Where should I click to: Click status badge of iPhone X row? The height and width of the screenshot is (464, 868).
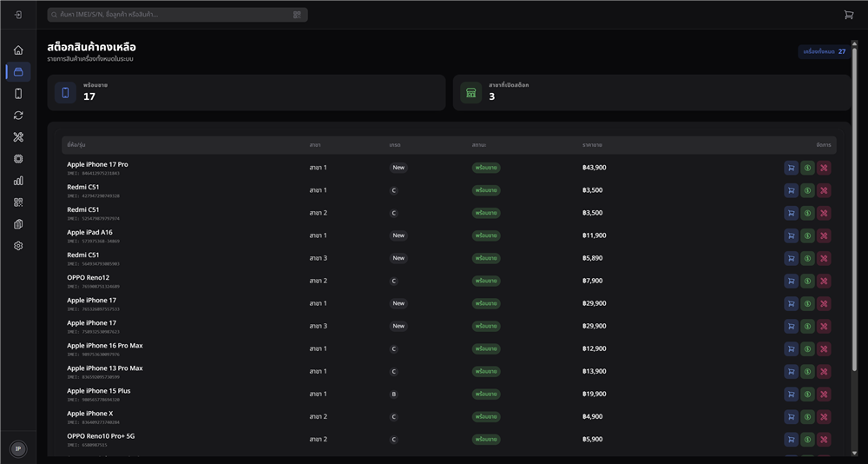(x=486, y=417)
